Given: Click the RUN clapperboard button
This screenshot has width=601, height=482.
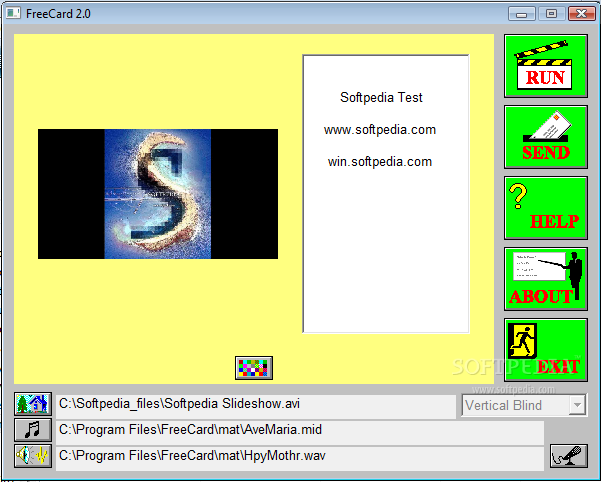Looking at the screenshot, I should (x=545, y=66).
